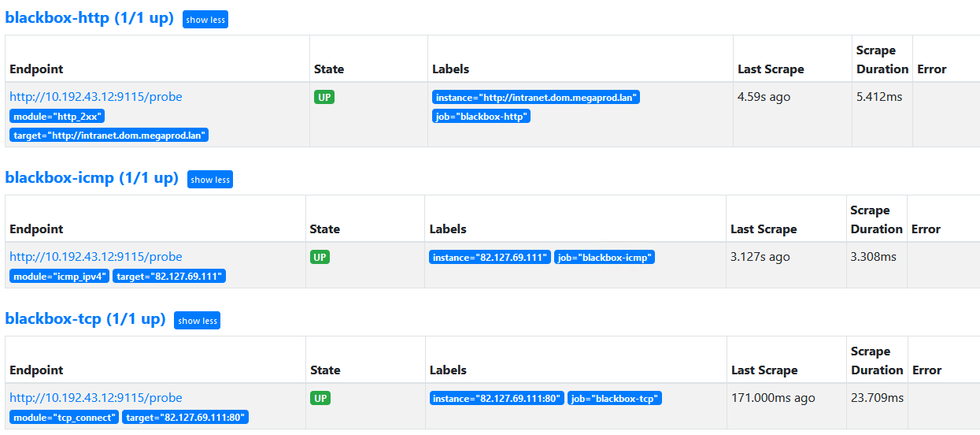Click the job="blackbox-tcp" label badge
980x435 pixels.
click(615, 399)
